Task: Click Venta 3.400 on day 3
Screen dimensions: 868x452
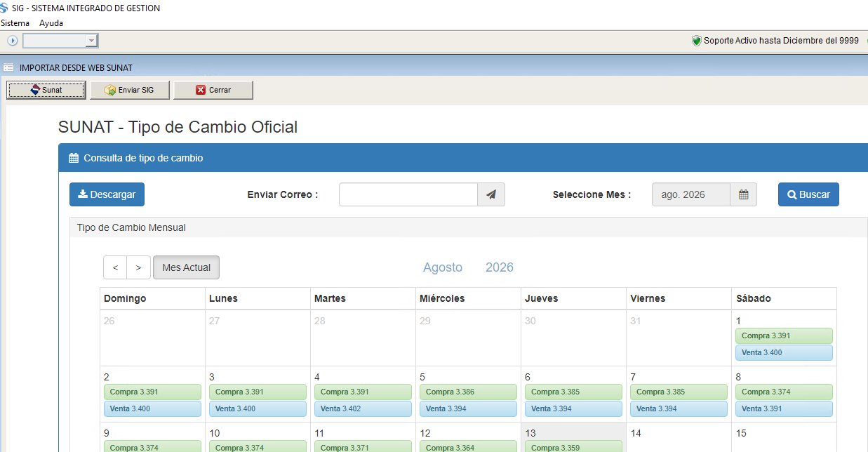Action: (258, 408)
